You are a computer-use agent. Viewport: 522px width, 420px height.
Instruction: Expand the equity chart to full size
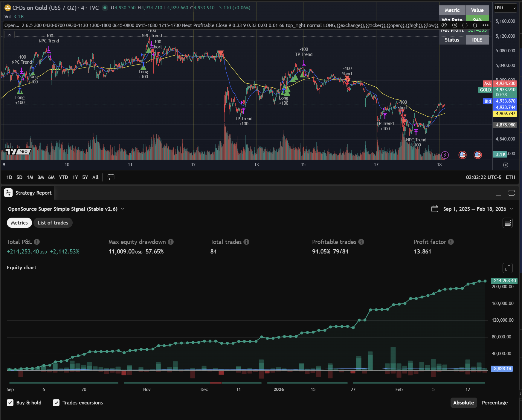click(x=507, y=268)
